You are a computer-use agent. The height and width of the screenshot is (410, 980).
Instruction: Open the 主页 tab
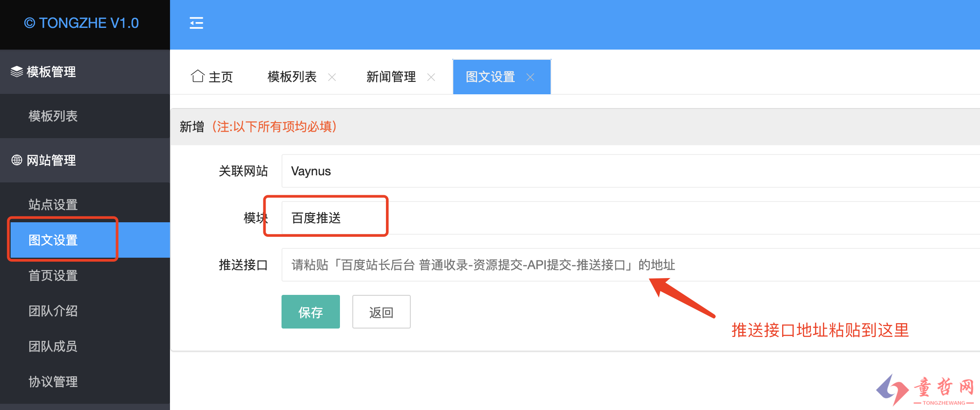(x=212, y=77)
